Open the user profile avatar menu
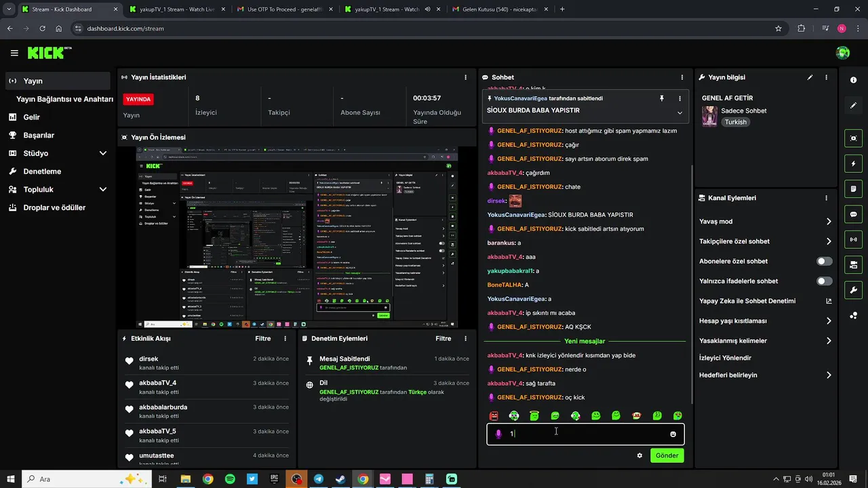Viewport: 868px width, 488px height. (x=843, y=53)
